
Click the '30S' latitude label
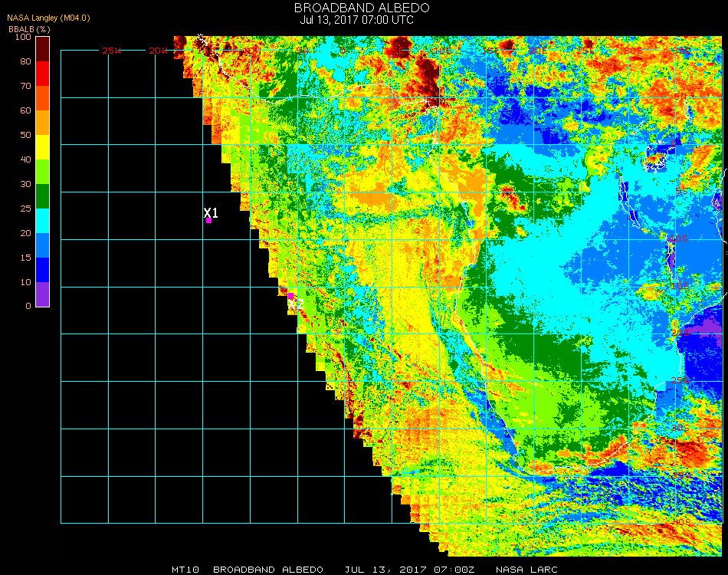[680, 428]
